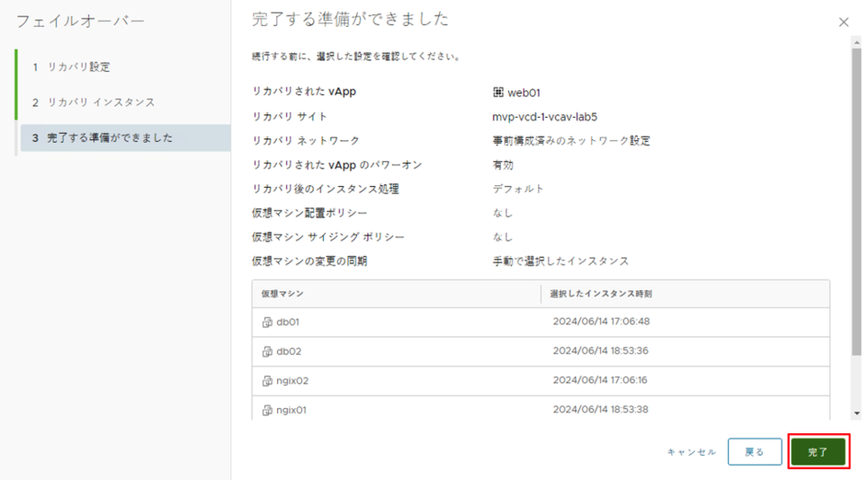The image size is (868, 480).
Task: Click the VM icon next to ngix02
Action: [x=267, y=380]
